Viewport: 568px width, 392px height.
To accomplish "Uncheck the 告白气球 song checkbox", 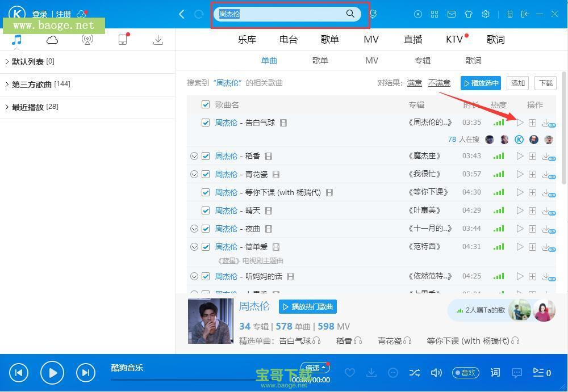I will (206, 122).
